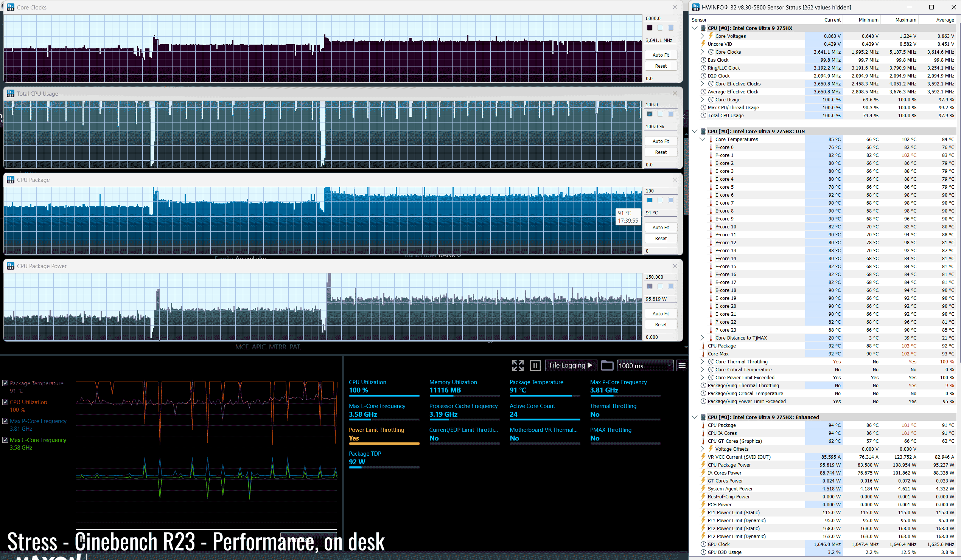
Task: Open the hamburger menu icon
Action: click(x=682, y=366)
